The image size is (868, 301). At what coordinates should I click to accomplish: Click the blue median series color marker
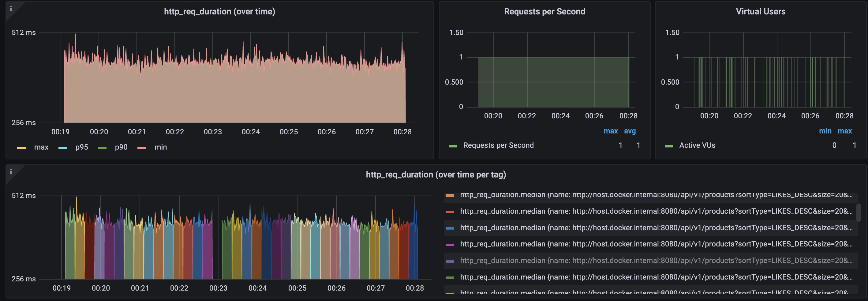click(450, 228)
